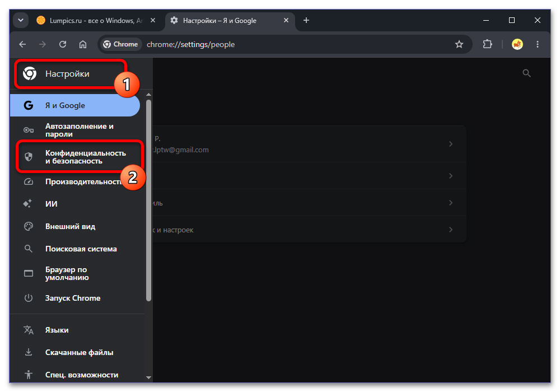
Task: Expand the chevron on the "и настроек" row
Action: 451,230
